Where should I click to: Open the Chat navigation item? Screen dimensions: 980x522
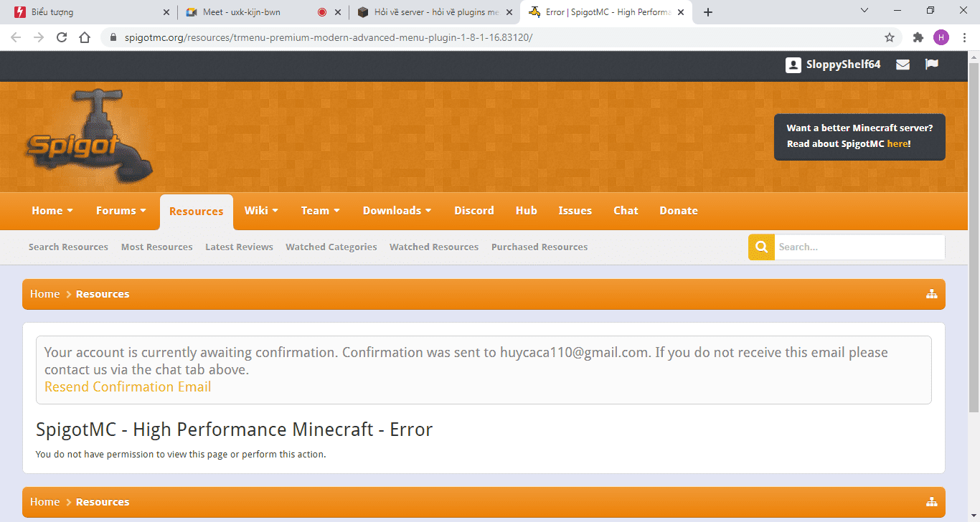pyautogui.click(x=626, y=211)
